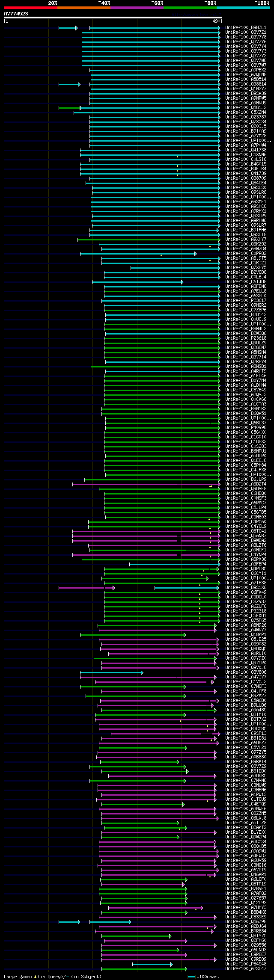Screen dimensions: 274x980
Task: Open the UniRef100_Q3V7Z1 hit link
Action: click(246, 33)
